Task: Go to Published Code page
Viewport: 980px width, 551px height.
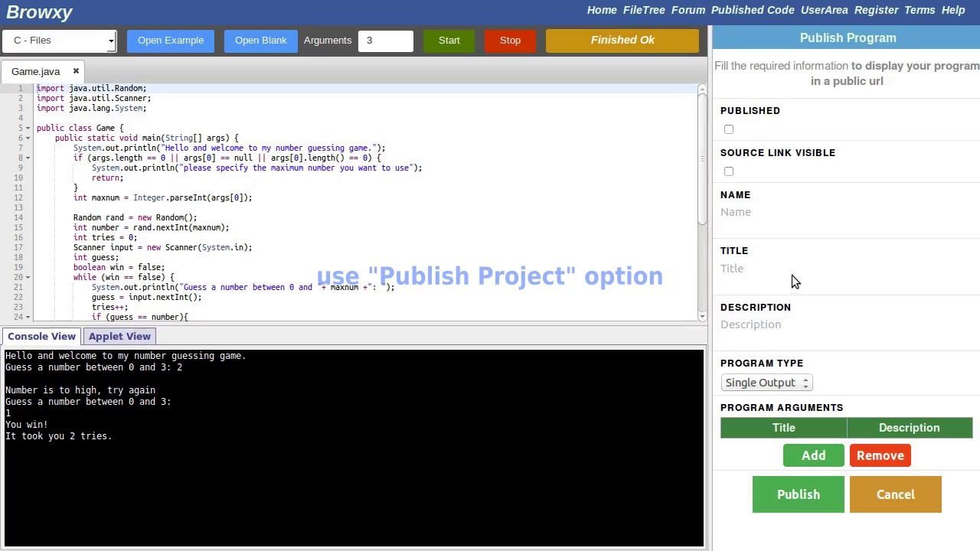Action: pos(752,10)
